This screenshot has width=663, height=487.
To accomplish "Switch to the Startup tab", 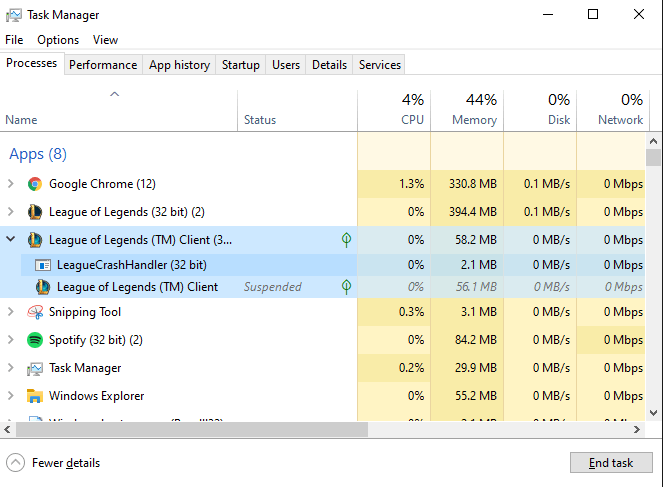I will tap(241, 65).
